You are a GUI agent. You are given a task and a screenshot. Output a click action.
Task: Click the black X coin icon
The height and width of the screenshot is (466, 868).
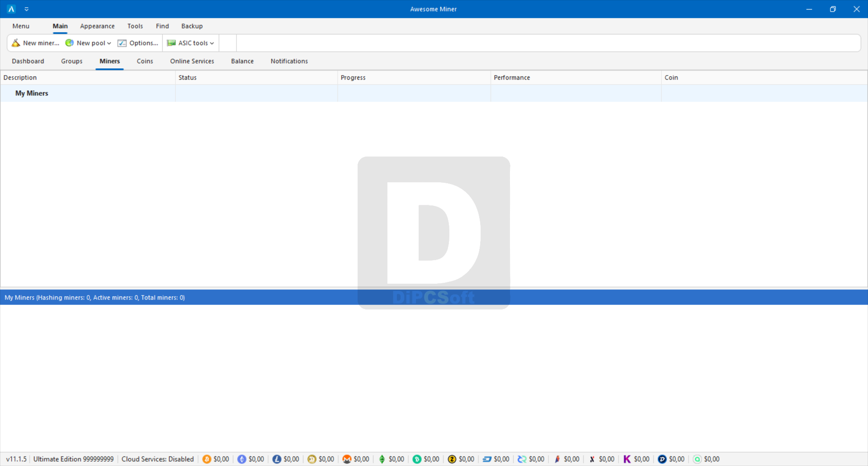point(592,459)
